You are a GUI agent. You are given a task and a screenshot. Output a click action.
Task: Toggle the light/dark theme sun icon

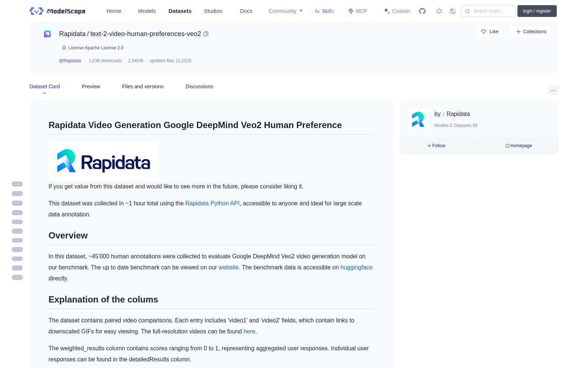(x=439, y=11)
